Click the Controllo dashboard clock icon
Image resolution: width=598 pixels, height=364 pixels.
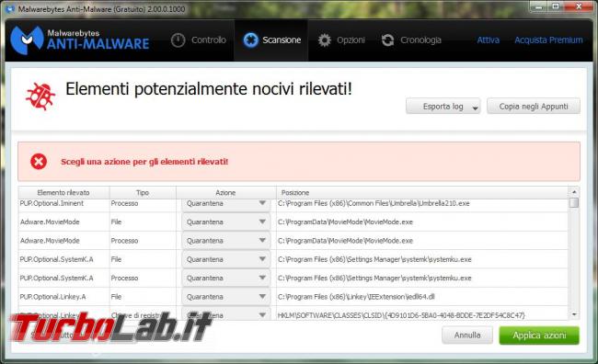(x=178, y=40)
